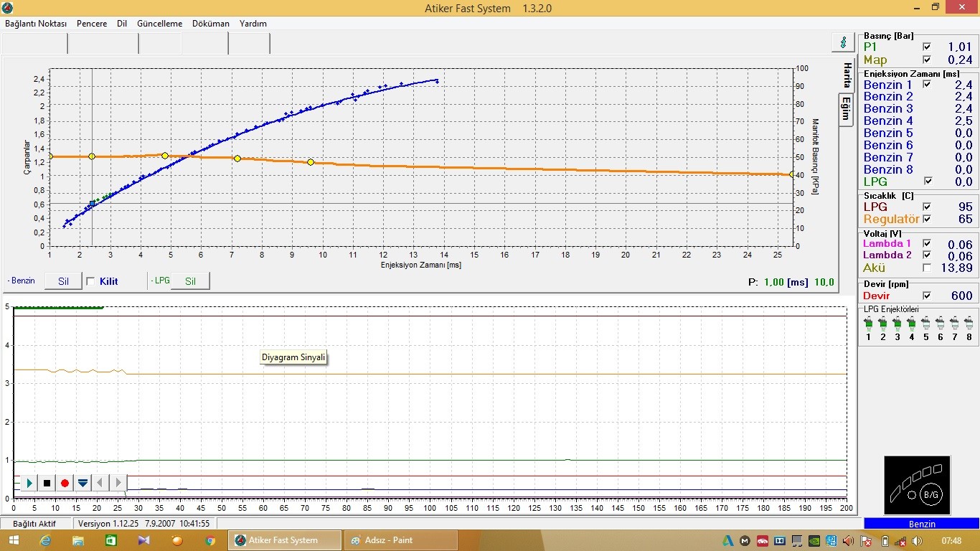Toggle the Map pressure checkbox
Image resolution: width=980 pixels, height=551 pixels.
click(x=927, y=60)
